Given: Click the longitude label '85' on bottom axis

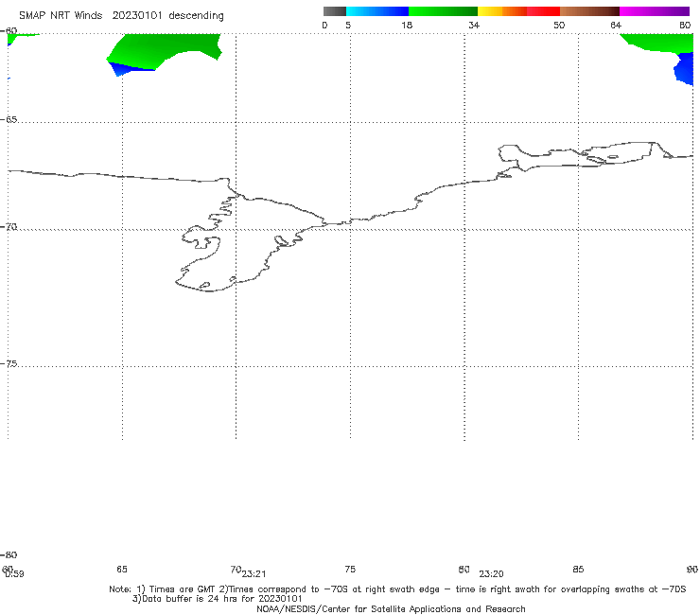Looking at the screenshot, I should click(x=578, y=569).
